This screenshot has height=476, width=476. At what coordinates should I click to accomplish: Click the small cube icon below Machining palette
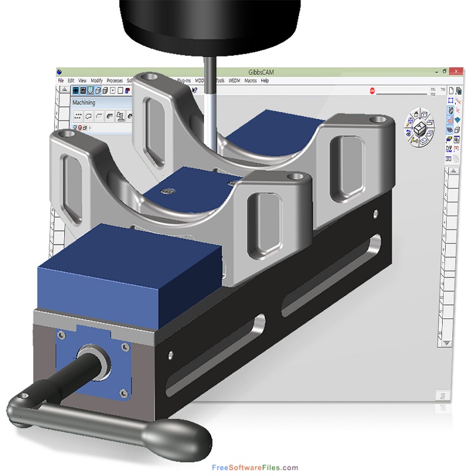pos(85,128)
